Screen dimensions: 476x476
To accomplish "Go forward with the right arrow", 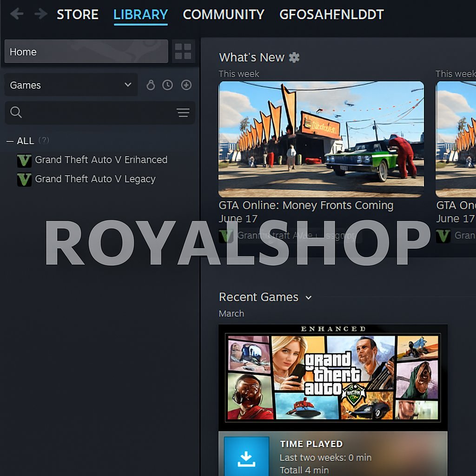I will [41, 14].
